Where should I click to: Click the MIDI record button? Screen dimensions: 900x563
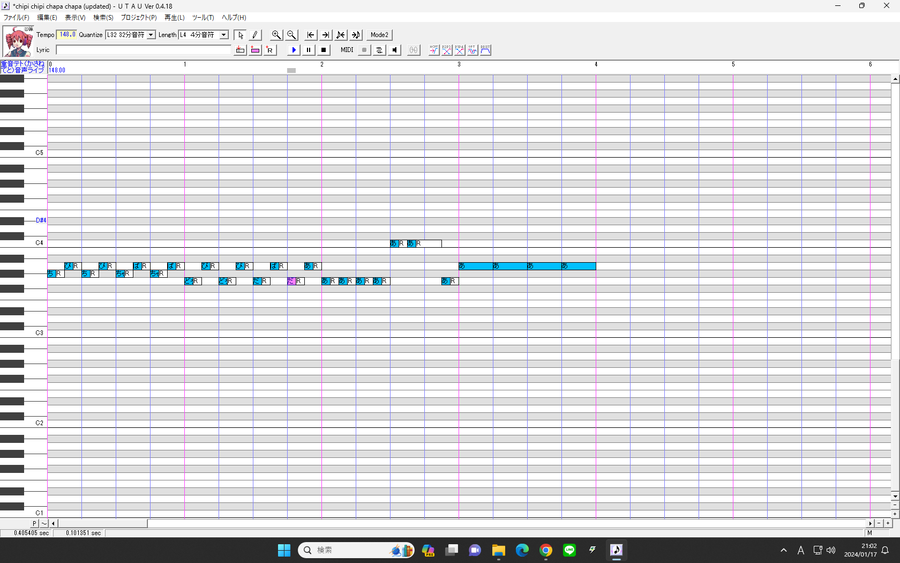[x=364, y=50]
